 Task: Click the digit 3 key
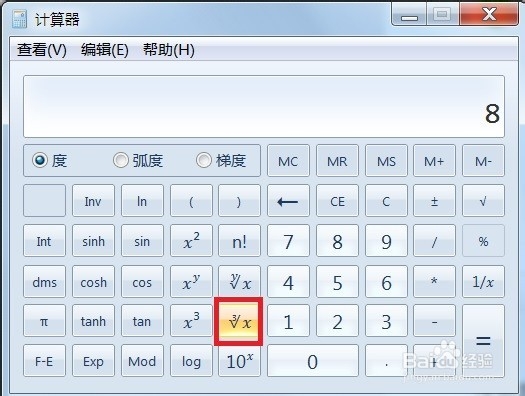click(386, 321)
